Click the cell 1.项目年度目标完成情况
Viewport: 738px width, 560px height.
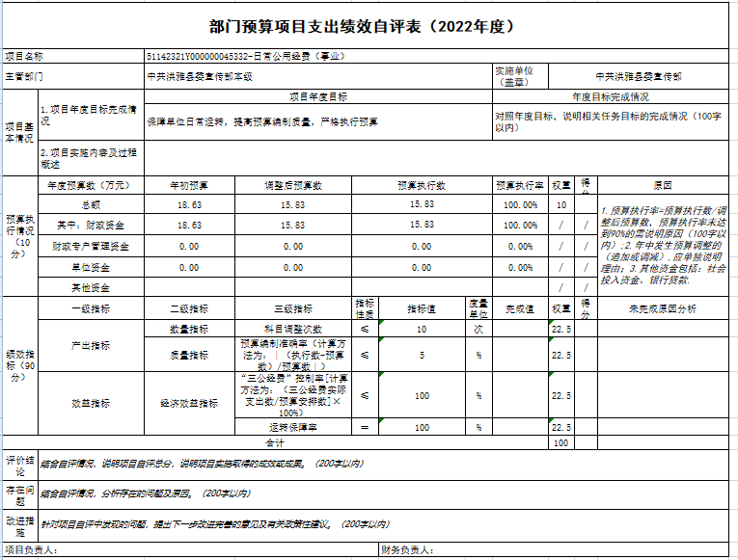[91, 115]
